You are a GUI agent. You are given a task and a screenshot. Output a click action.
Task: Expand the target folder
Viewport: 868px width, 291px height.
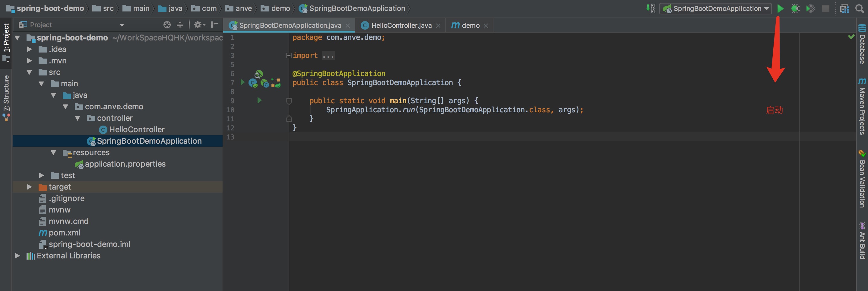(x=29, y=187)
